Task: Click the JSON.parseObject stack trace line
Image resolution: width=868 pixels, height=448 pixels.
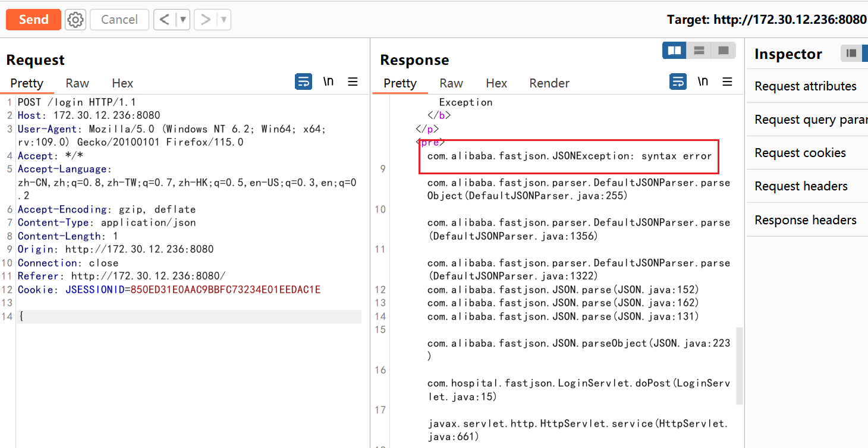Action: coord(578,350)
